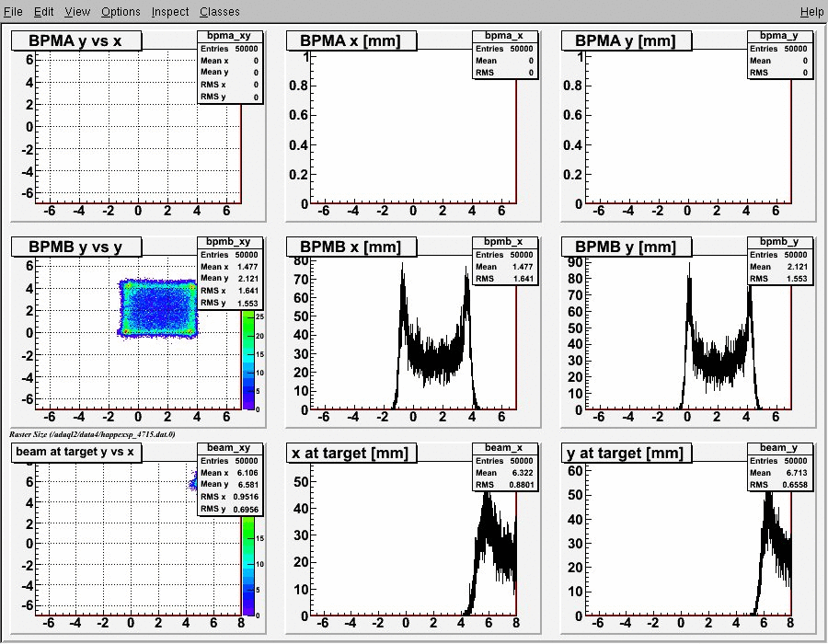Click the bpma_y statistics box
Viewport: 828px width, 644px height.
point(780,55)
